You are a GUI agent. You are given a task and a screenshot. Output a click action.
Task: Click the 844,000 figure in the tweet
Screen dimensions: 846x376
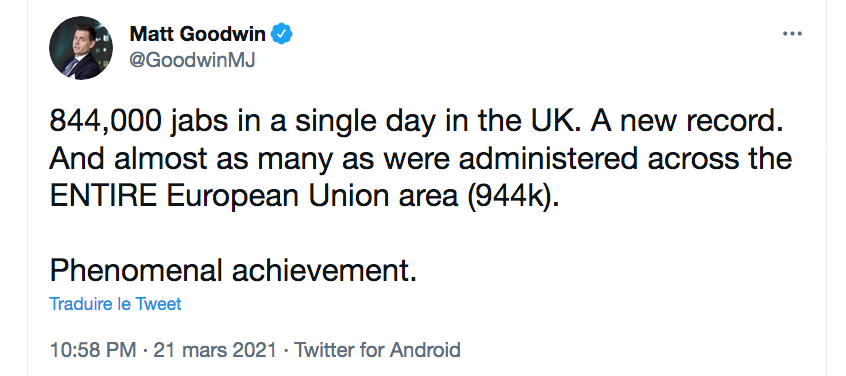(105, 123)
